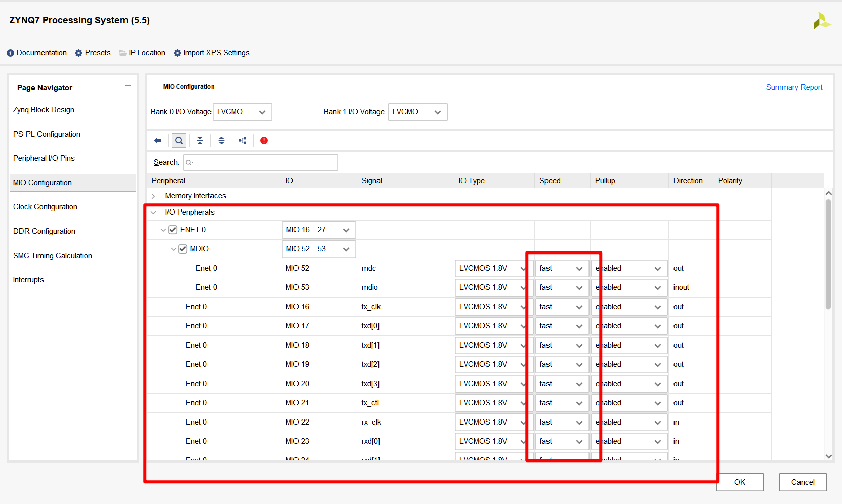The height and width of the screenshot is (504, 842).
Task: Go to PS-PL Configuration page
Action: tap(47, 134)
